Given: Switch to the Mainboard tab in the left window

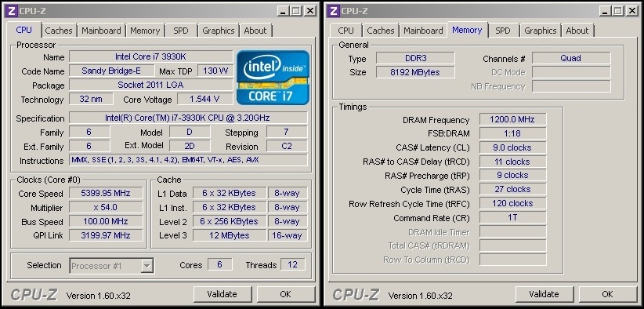Looking at the screenshot, I should 101,31.
